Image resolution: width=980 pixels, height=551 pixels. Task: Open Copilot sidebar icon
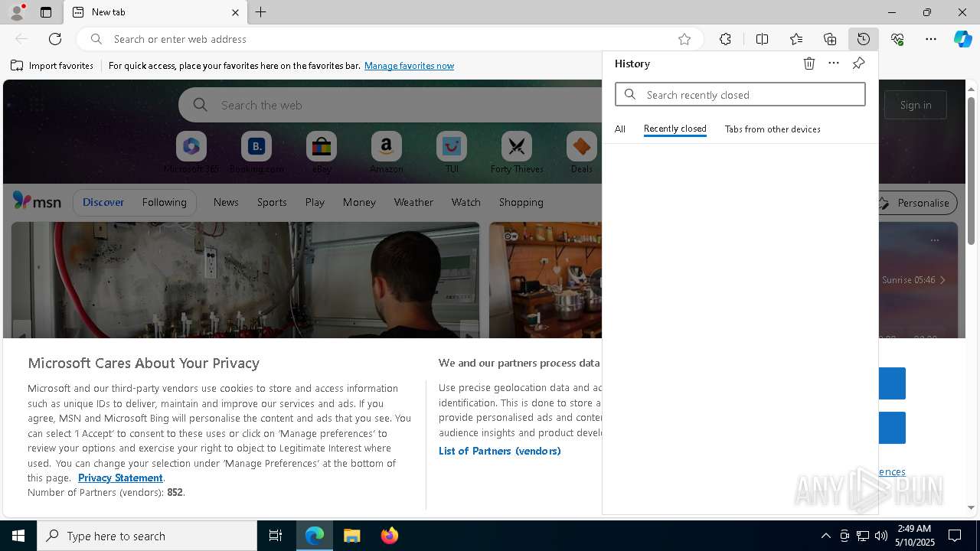point(962,39)
